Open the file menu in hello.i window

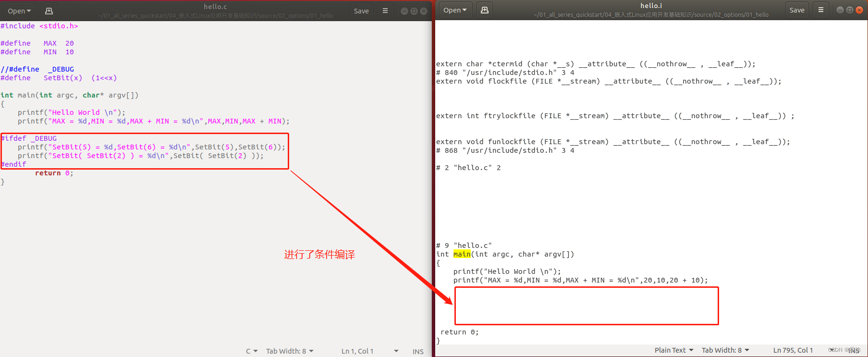(455, 10)
